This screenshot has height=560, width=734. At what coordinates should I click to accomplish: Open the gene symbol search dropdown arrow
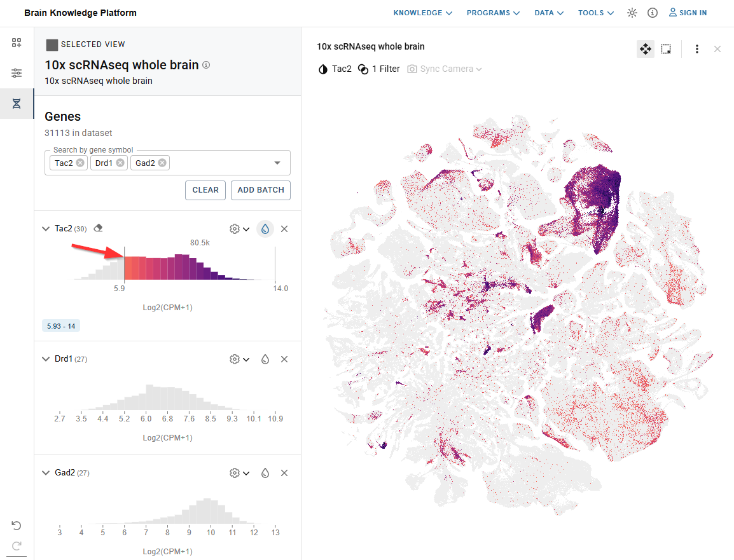pyautogui.click(x=277, y=163)
